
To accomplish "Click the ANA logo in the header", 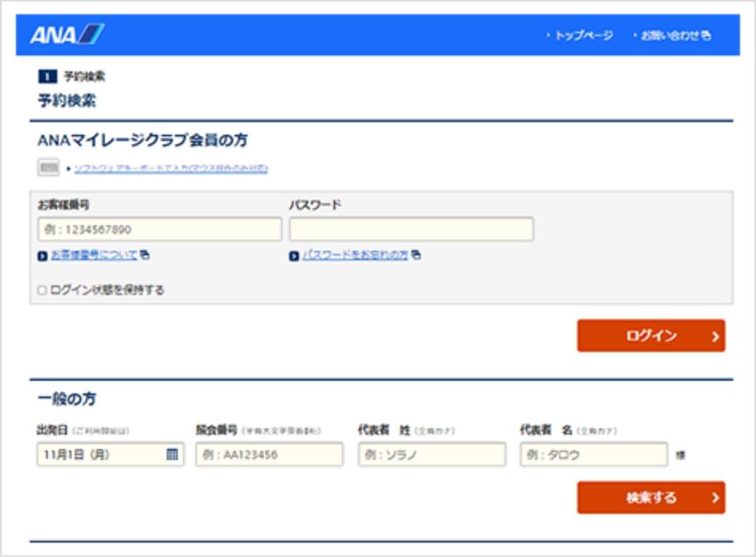I will tap(67, 35).
